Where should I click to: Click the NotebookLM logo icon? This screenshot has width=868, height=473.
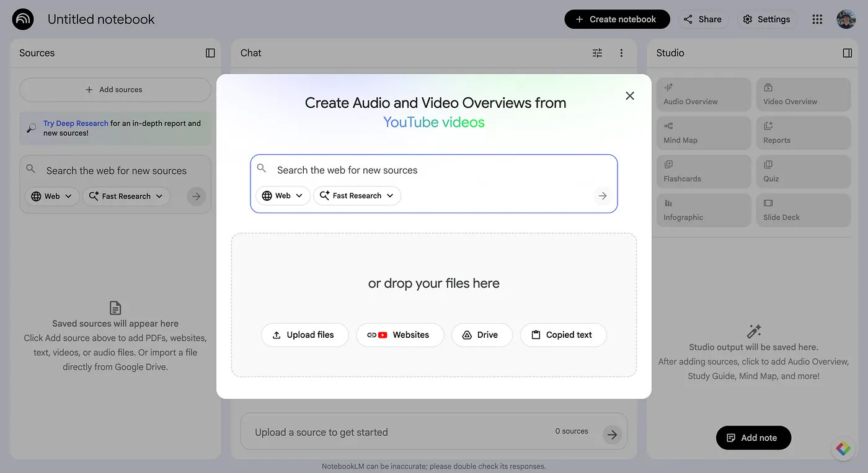23,19
